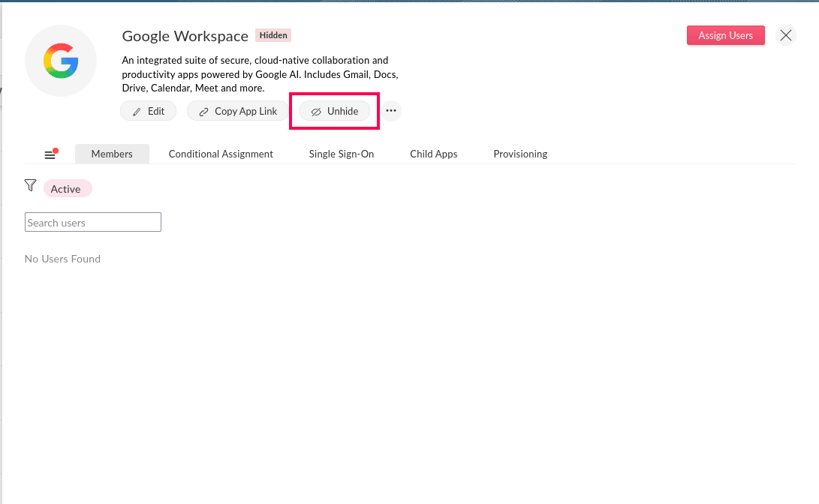Open the Edit app button
The image size is (819, 504).
149,111
